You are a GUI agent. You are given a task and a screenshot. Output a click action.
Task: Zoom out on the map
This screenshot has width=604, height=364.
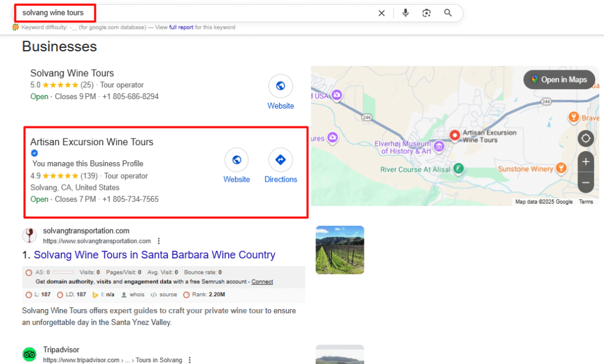(585, 183)
